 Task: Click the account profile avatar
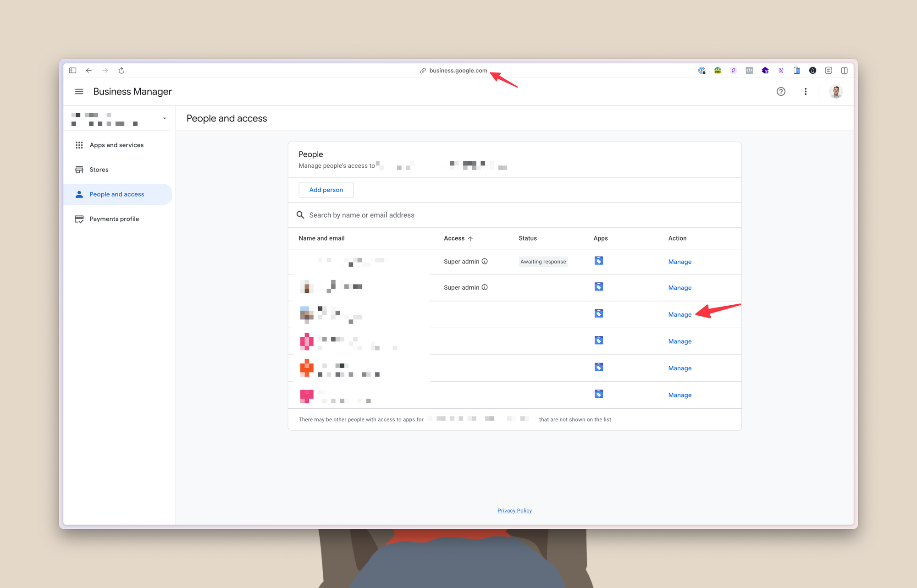(x=835, y=92)
